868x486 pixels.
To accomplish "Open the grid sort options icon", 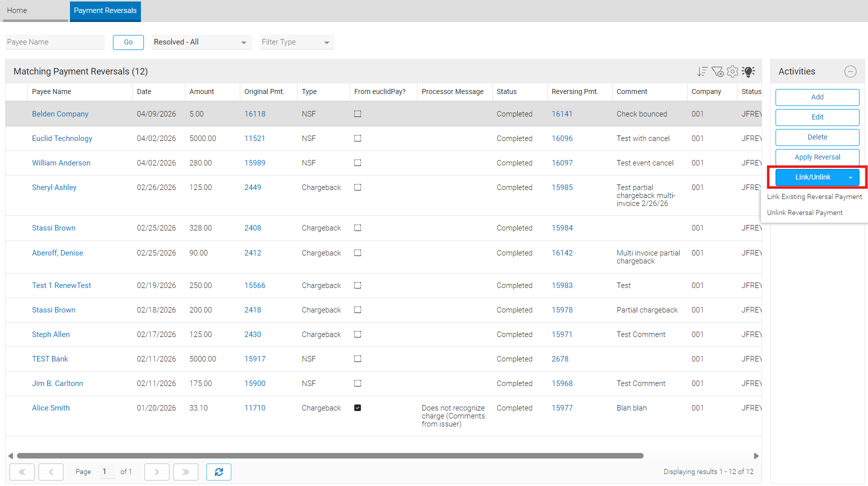I will [702, 71].
